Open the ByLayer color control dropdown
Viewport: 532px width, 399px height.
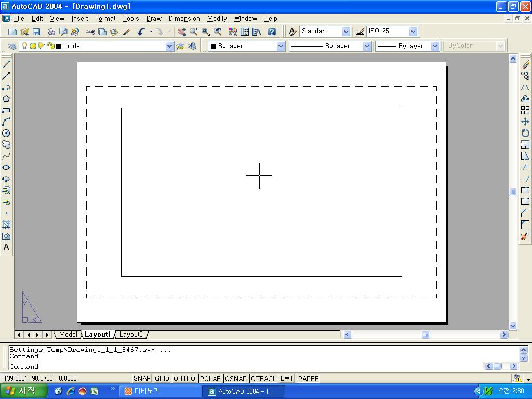pyautogui.click(x=281, y=46)
